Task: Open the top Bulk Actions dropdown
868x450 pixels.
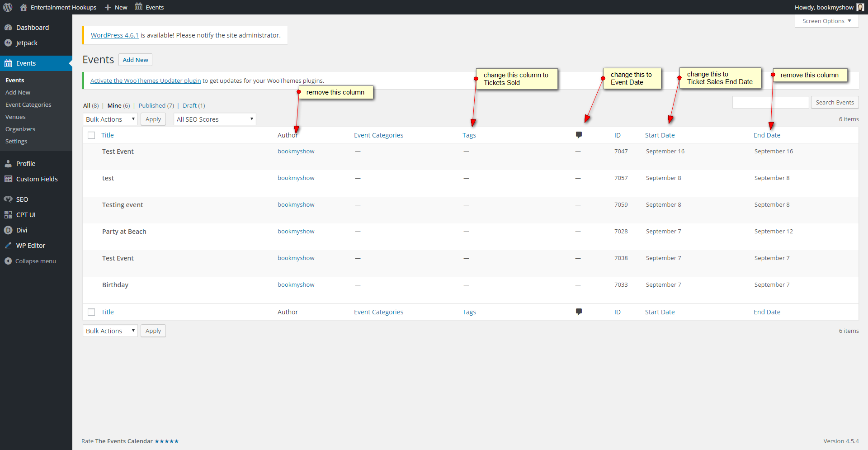Action: point(110,119)
